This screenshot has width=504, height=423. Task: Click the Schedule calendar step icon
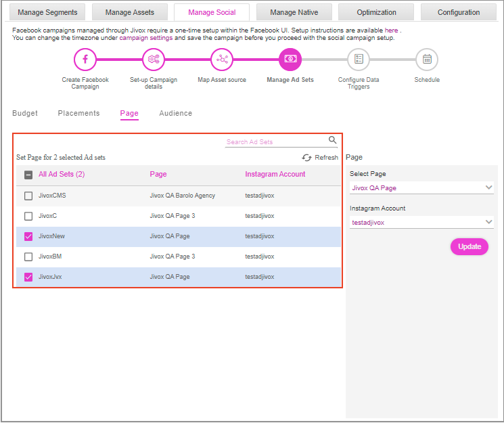(x=427, y=60)
